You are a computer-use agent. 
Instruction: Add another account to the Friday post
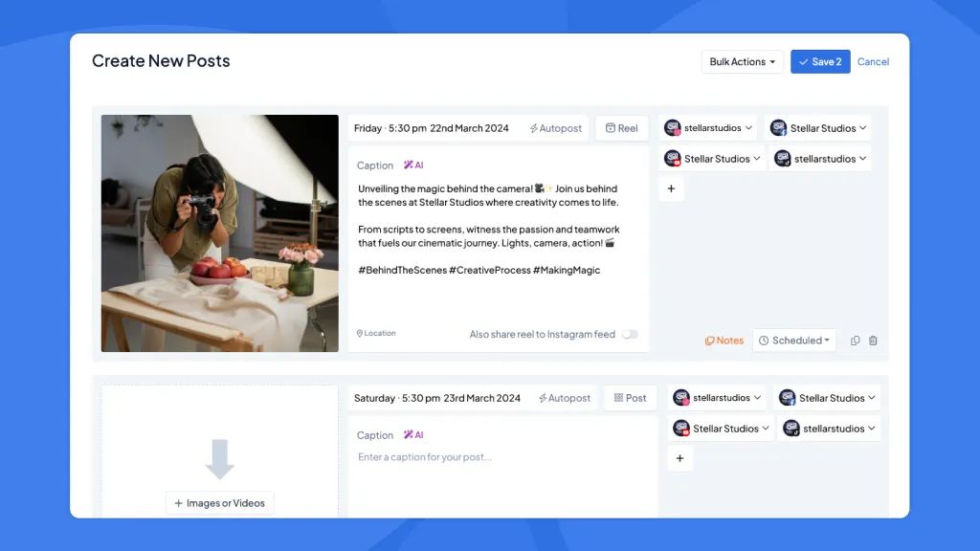(671, 188)
